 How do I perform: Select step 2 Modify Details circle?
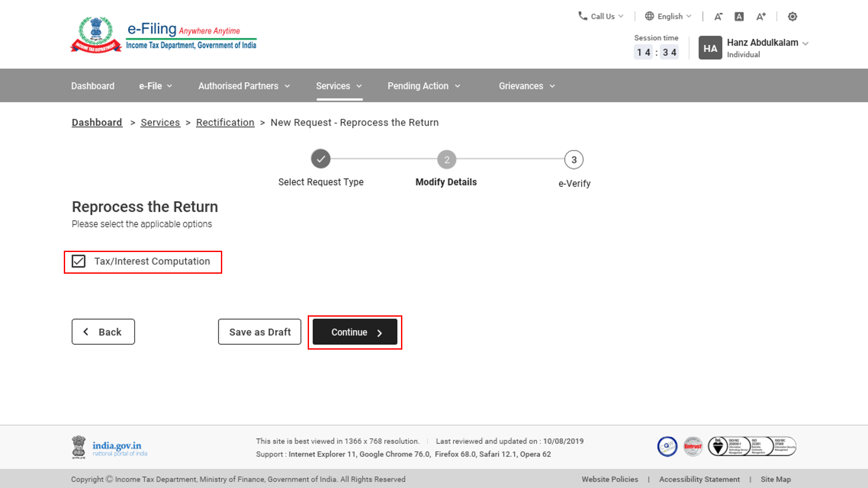447,159
